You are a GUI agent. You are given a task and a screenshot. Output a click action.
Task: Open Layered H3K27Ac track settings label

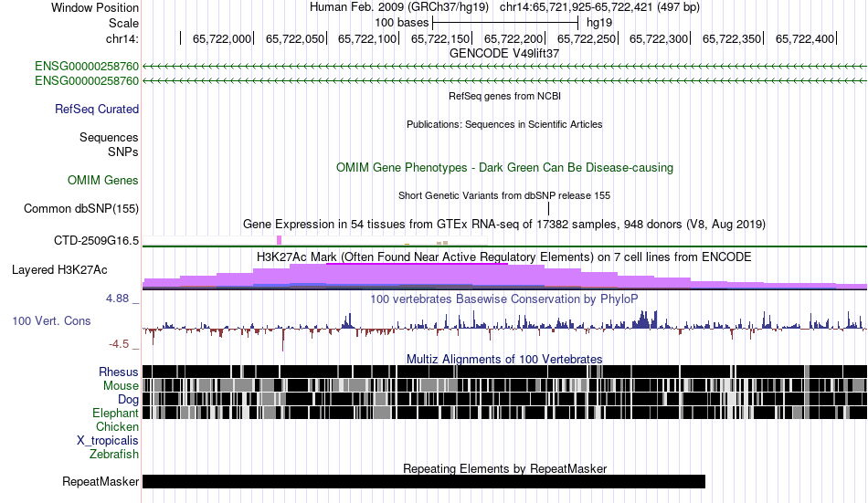[x=59, y=270]
